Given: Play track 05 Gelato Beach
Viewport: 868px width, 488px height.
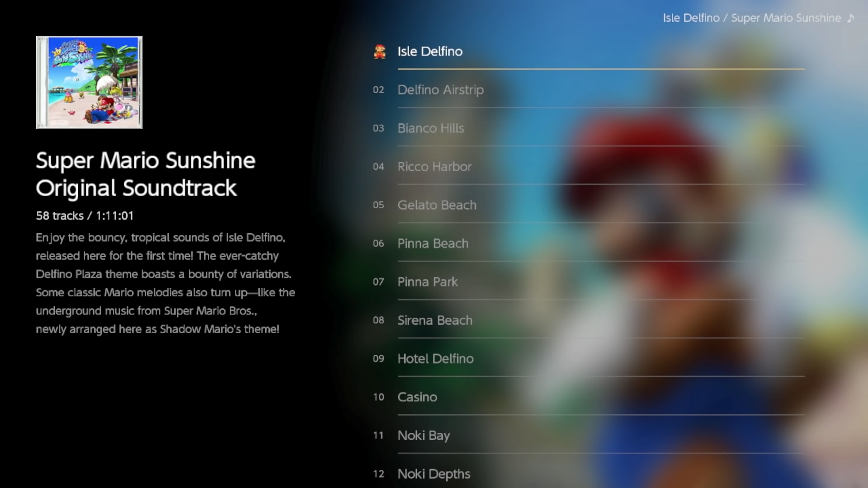Looking at the screenshot, I should [x=437, y=205].
